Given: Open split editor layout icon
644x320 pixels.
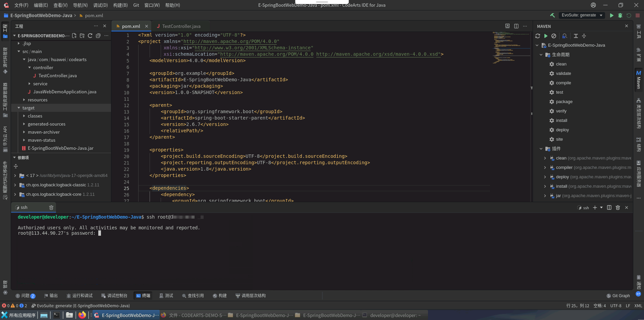Looking at the screenshot, I should tap(516, 26).
